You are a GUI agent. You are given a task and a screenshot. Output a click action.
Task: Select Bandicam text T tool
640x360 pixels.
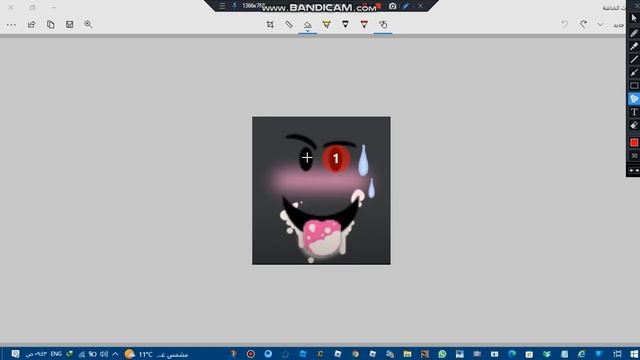point(634,112)
